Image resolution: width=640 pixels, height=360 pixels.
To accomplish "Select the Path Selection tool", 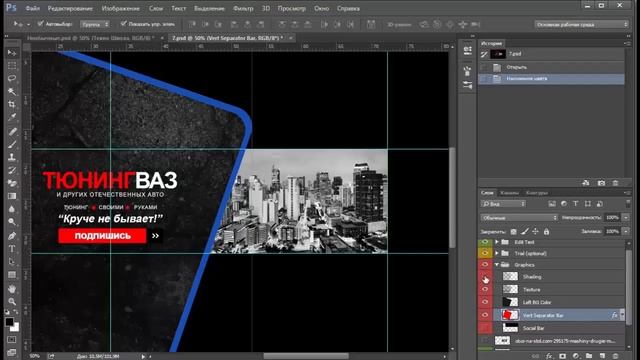I will pyautogui.click(x=12, y=262).
